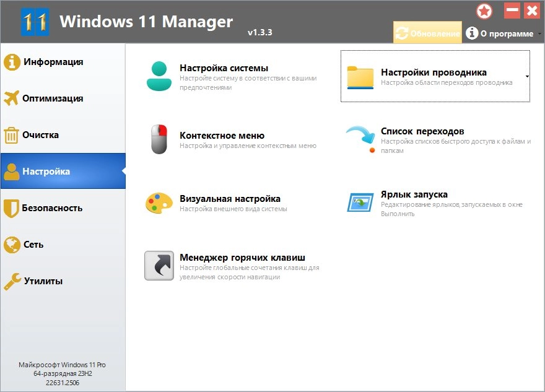Click the 64-разрядная 23H2 text

tap(63, 373)
